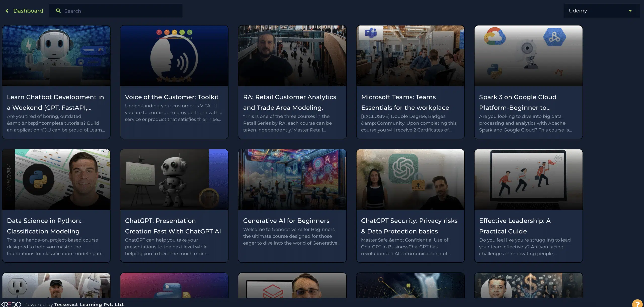This screenshot has width=644, height=307.
Task: Focus the Search input field
Action: pos(116,11)
